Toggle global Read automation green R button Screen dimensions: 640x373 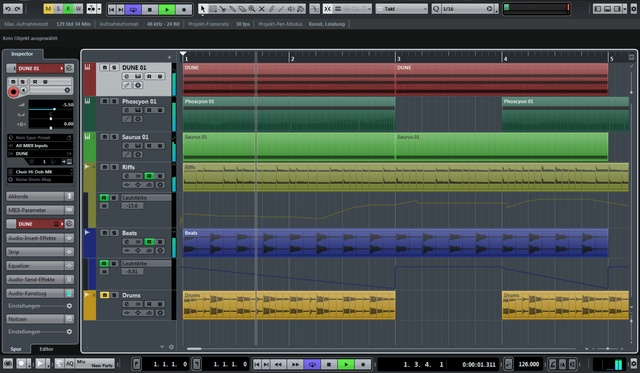pos(68,9)
